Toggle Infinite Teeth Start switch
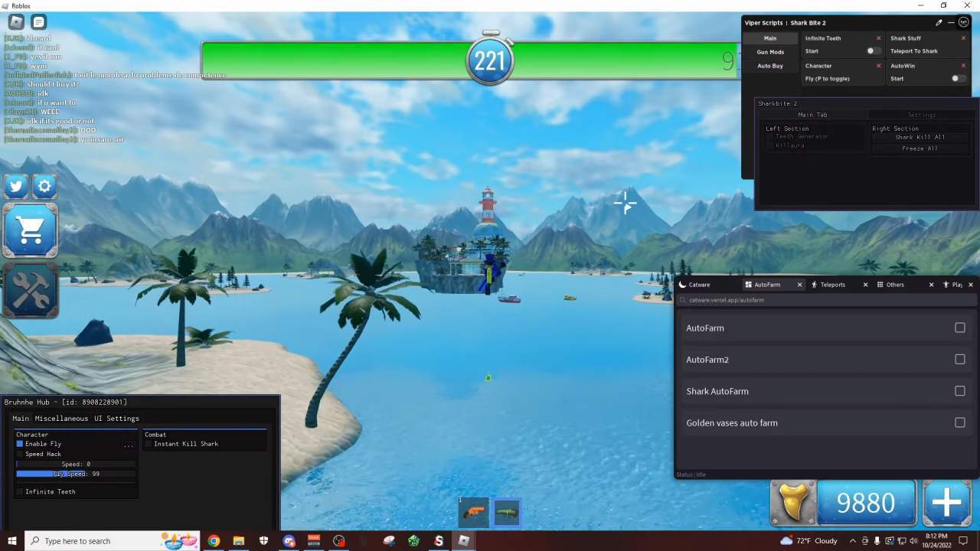Viewport: 980px width, 551px height. [873, 51]
